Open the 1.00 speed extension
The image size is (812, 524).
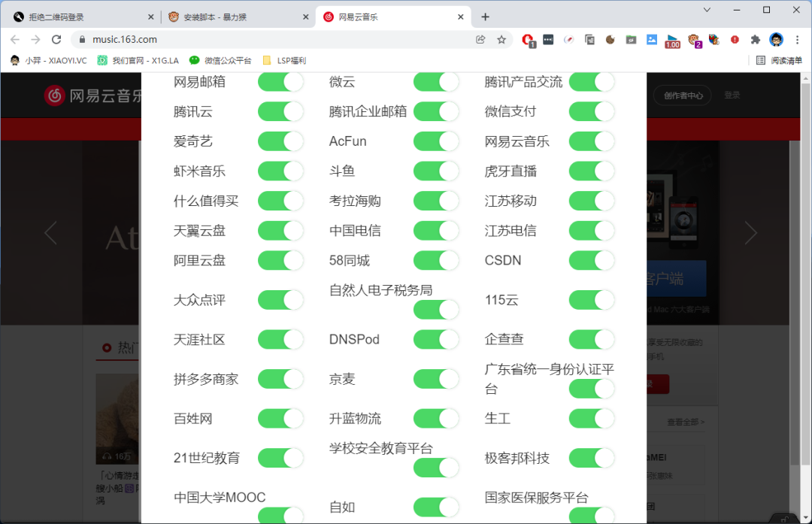[x=672, y=41]
